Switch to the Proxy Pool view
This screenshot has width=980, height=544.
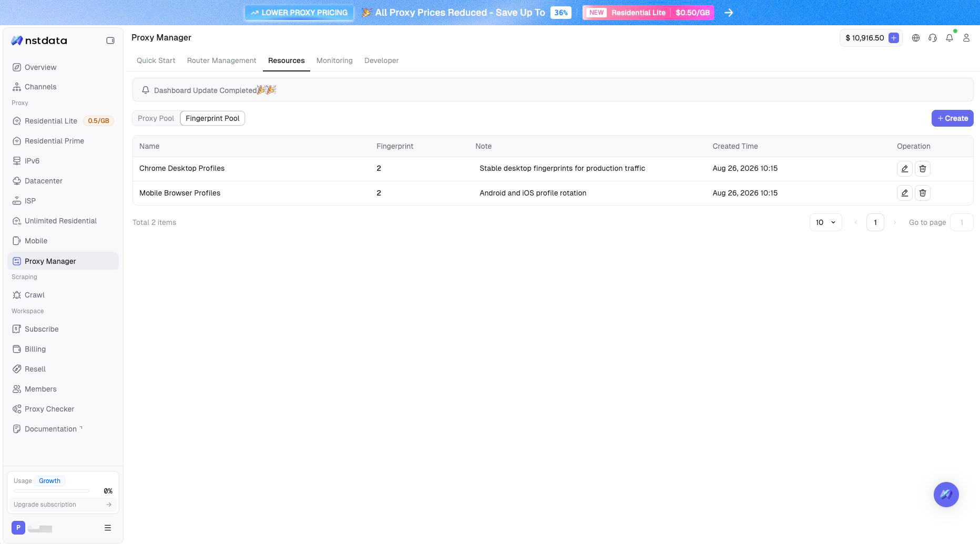click(x=156, y=118)
